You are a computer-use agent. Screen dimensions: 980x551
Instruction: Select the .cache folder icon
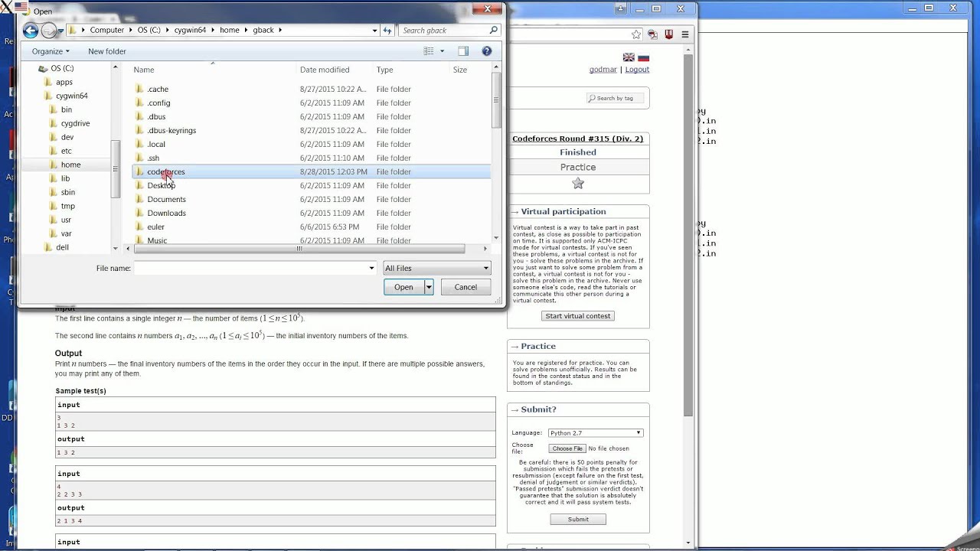(139, 89)
